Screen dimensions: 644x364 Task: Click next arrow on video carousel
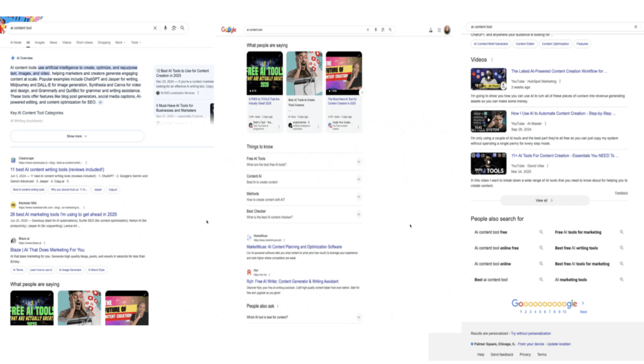point(362,92)
